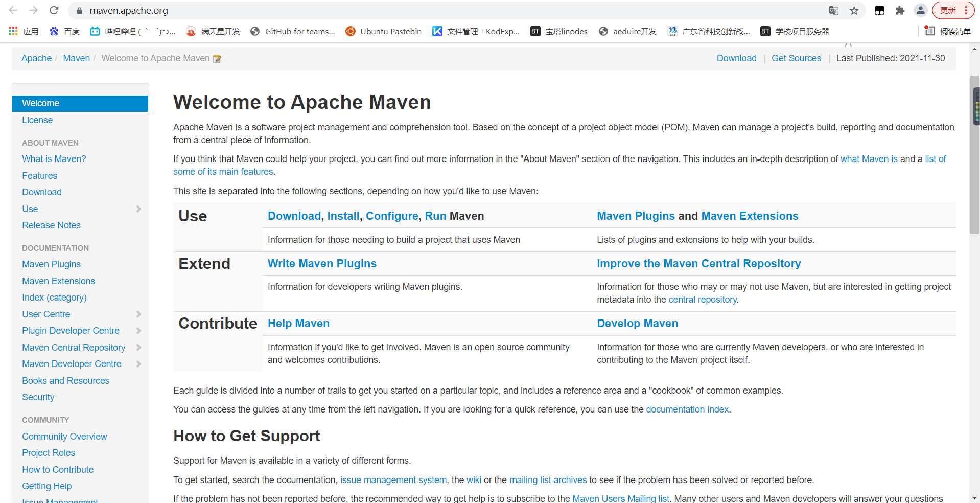Click Get Sources link
The image size is (980, 503).
coord(796,58)
